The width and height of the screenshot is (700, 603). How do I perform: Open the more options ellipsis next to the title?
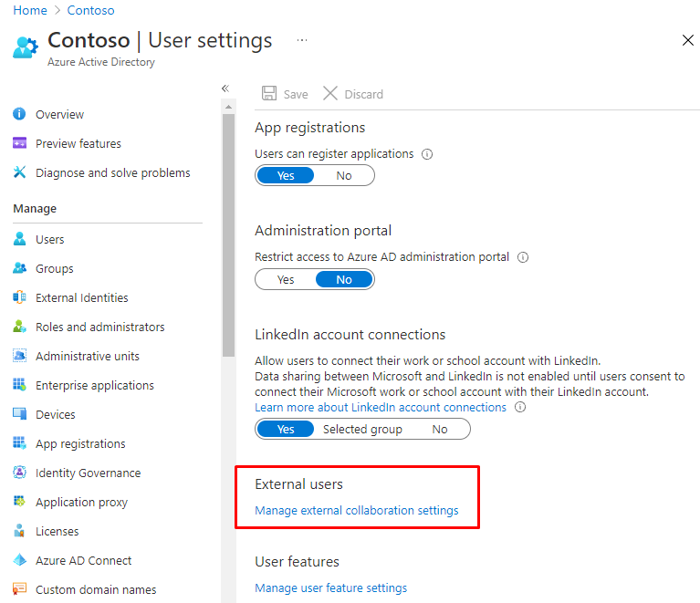pos(302,41)
